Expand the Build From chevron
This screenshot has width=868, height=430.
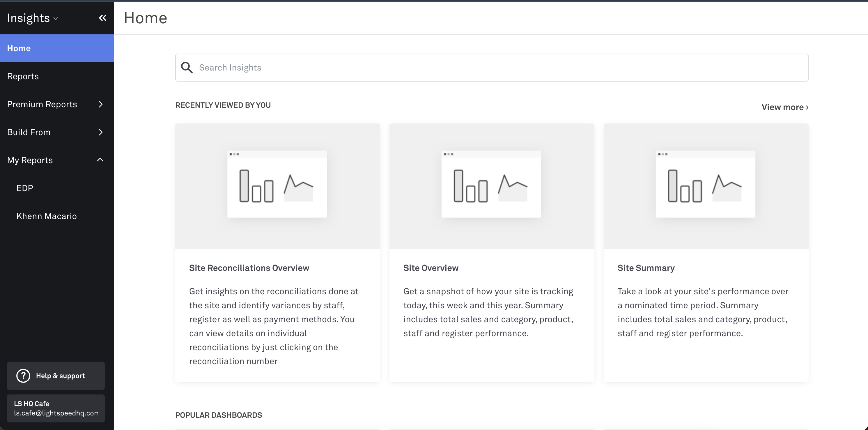[100, 132]
